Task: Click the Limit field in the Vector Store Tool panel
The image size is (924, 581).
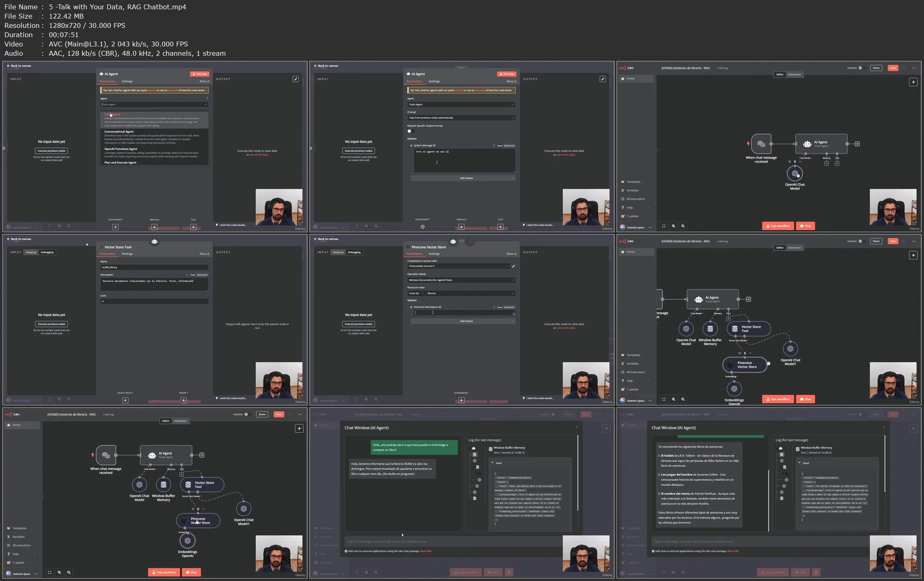Action: [154, 301]
